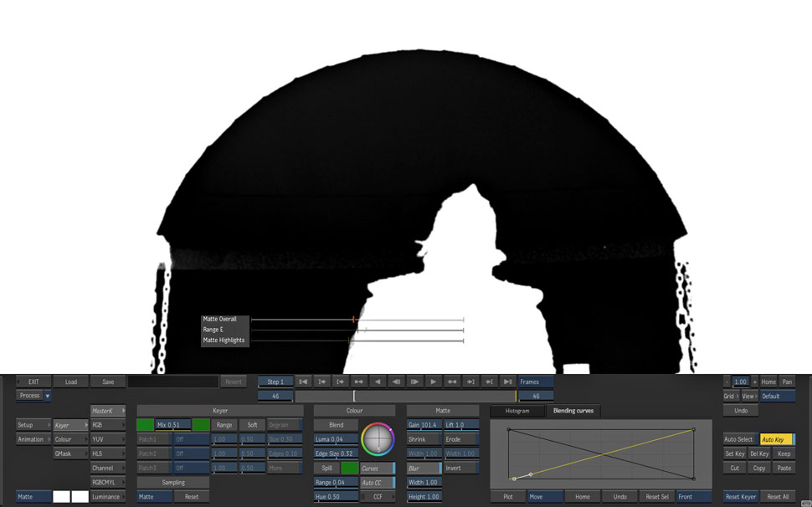Expand the MasterK keyer mode menu
This screenshot has width=812, height=507.
point(108,411)
